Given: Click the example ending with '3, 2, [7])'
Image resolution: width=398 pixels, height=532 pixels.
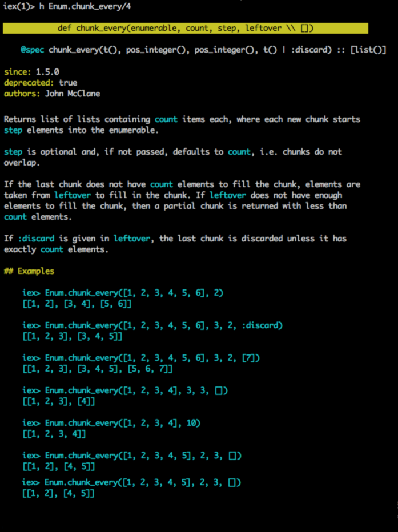Looking at the screenshot, I should click(x=141, y=358).
